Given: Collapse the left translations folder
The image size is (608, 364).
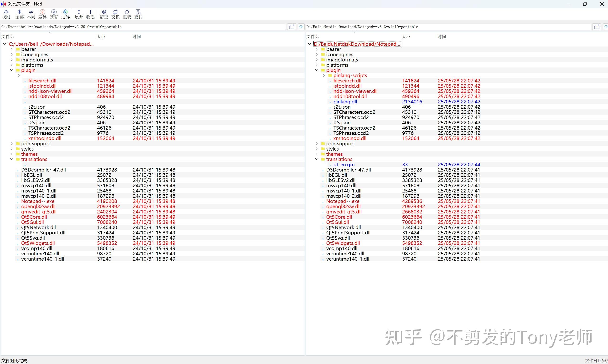Looking at the screenshot, I should [11, 159].
